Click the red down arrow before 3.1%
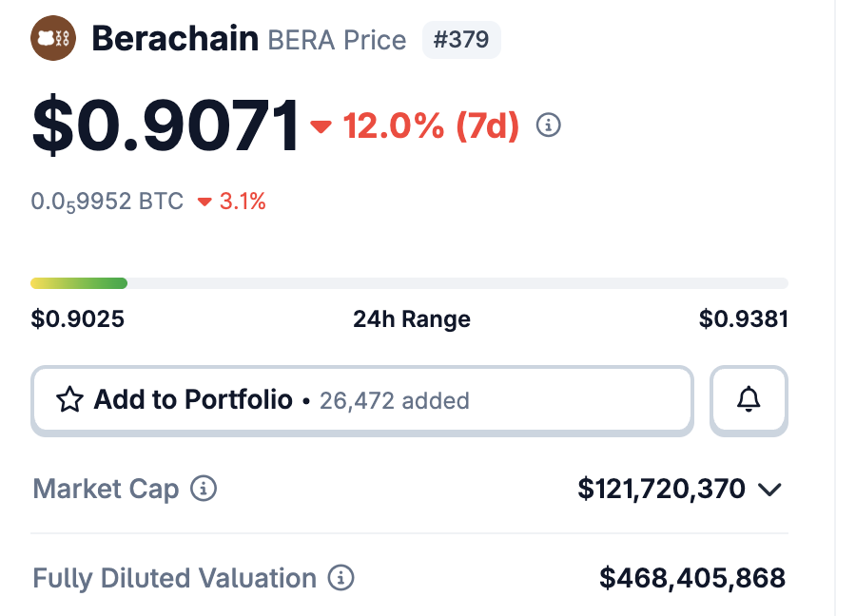The image size is (856, 616). pyautogui.click(x=204, y=202)
